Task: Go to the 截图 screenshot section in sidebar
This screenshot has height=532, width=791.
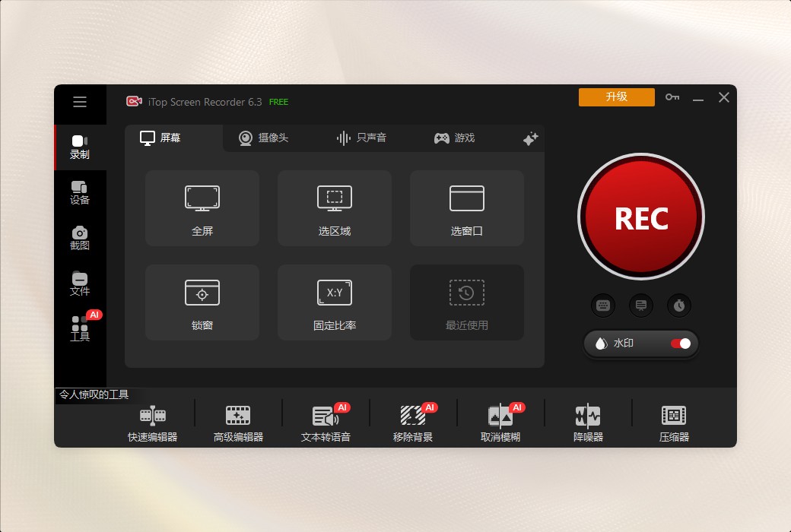Action: tap(80, 238)
